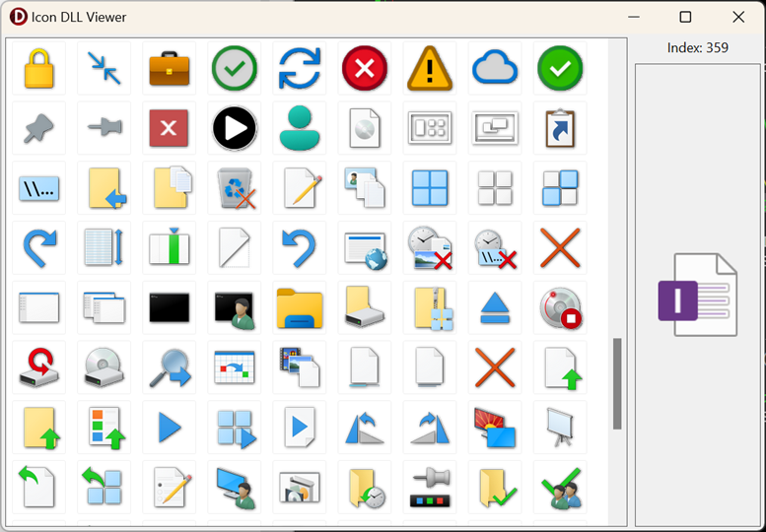This screenshot has width=766, height=532.
Task: Close the Icon DLL Viewer window
Action: click(x=738, y=17)
